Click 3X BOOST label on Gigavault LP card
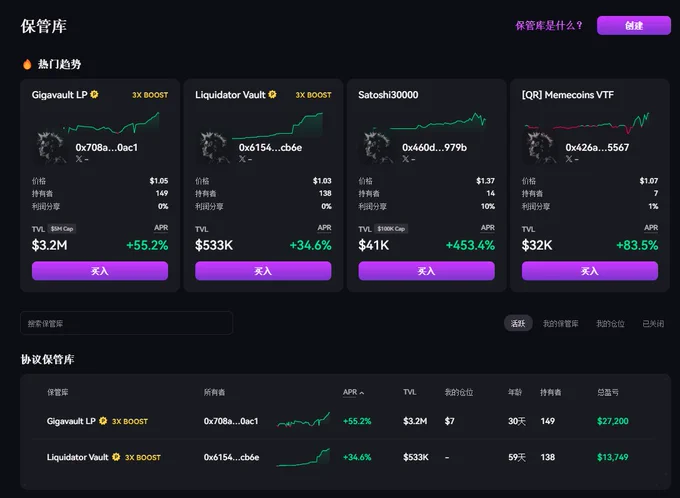The width and height of the screenshot is (680, 498). point(150,95)
